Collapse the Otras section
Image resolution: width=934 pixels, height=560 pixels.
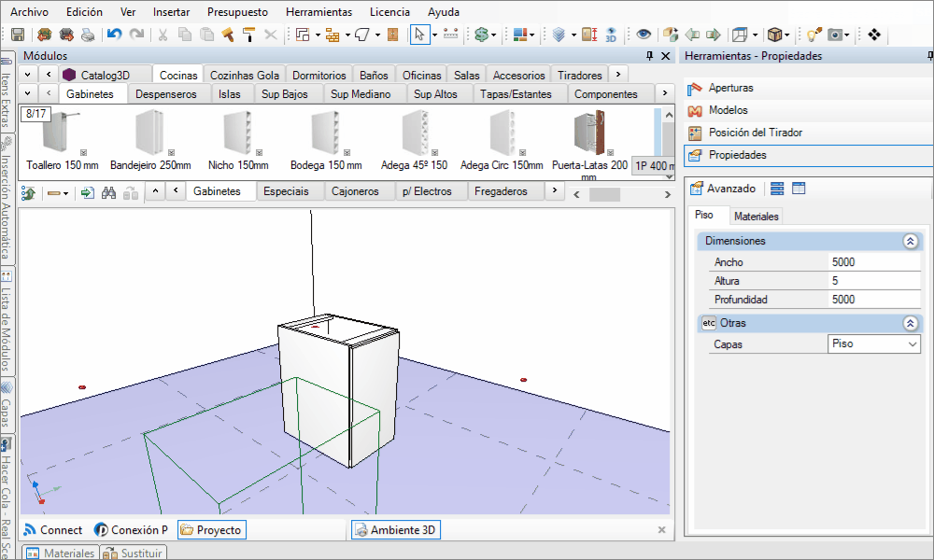coord(910,323)
